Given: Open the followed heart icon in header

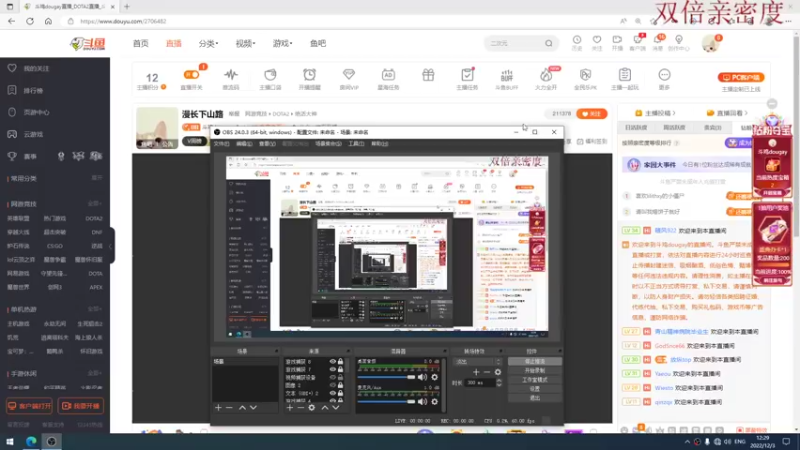Looking at the screenshot, I should click(x=596, y=40).
